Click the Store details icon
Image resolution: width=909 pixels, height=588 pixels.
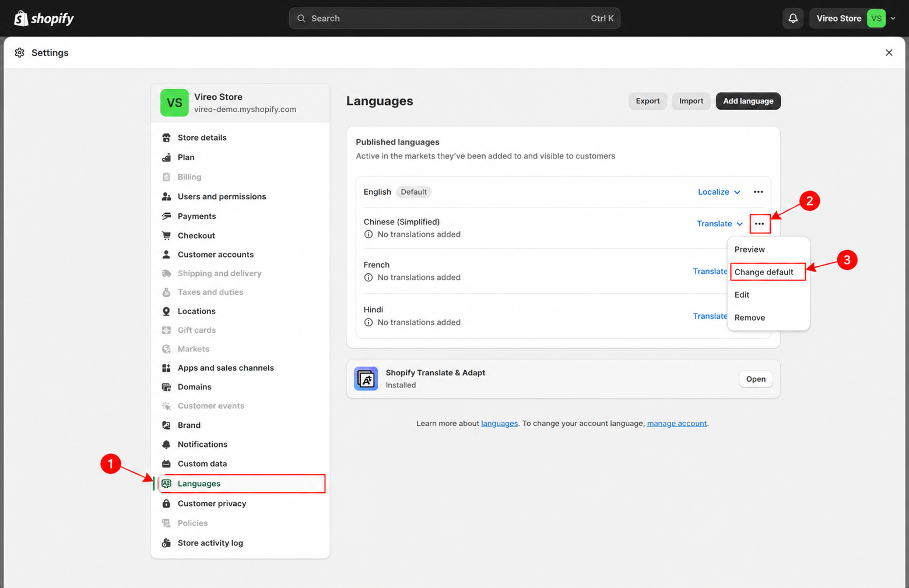tap(166, 138)
